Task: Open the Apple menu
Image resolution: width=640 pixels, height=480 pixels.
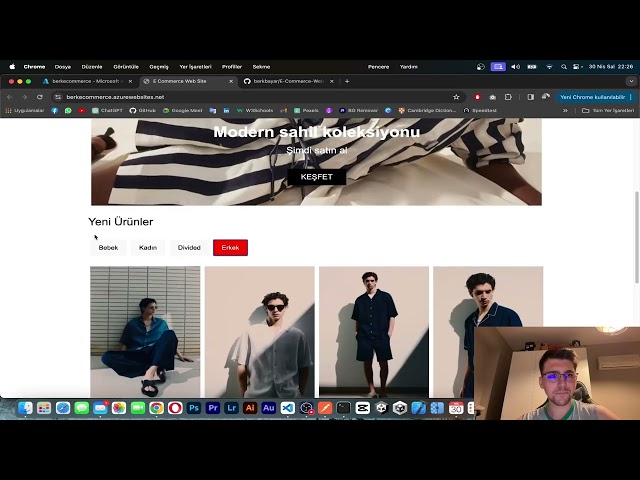Action: [x=12, y=67]
